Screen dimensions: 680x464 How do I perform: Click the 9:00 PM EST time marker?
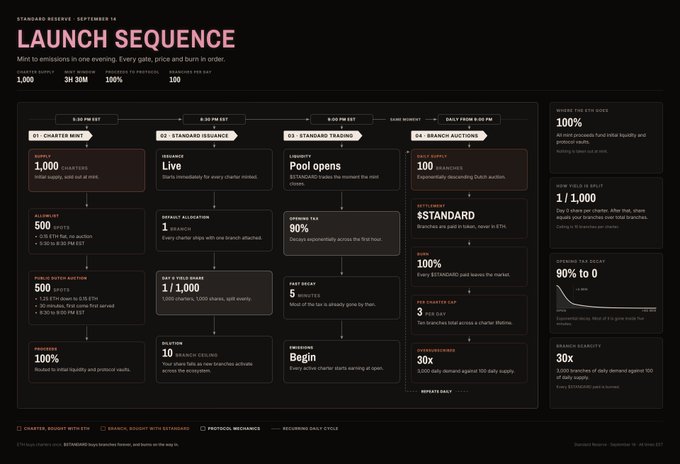pyautogui.click(x=342, y=119)
